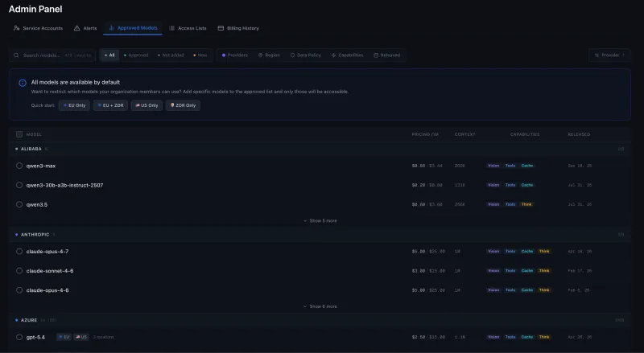Click the Search models input field
Image resolution: width=644 pixels, height=353 pixels.
click(x=52, y=55)
